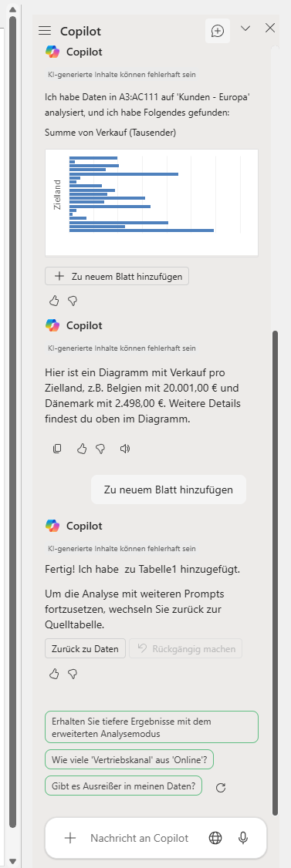Open the Copilot hamburger menu
The image size is (291, 868).
pos(45,31)
